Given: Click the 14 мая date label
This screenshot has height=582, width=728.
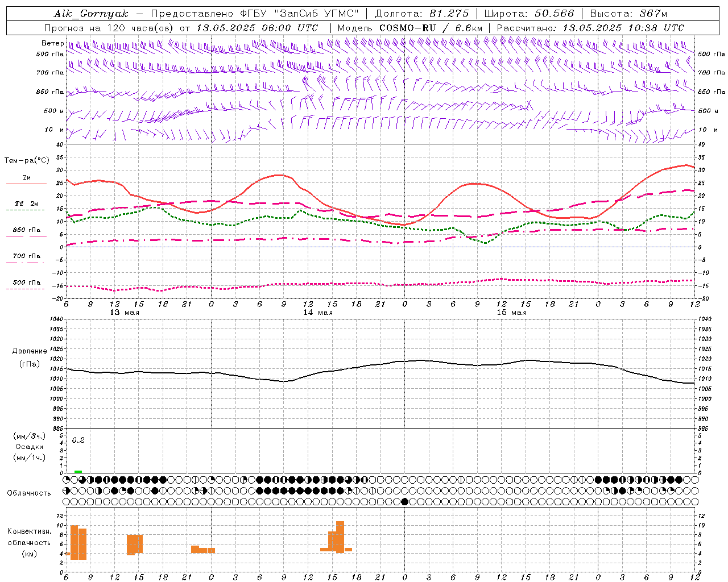Looking at the screenshot, I should coord(318,313).
